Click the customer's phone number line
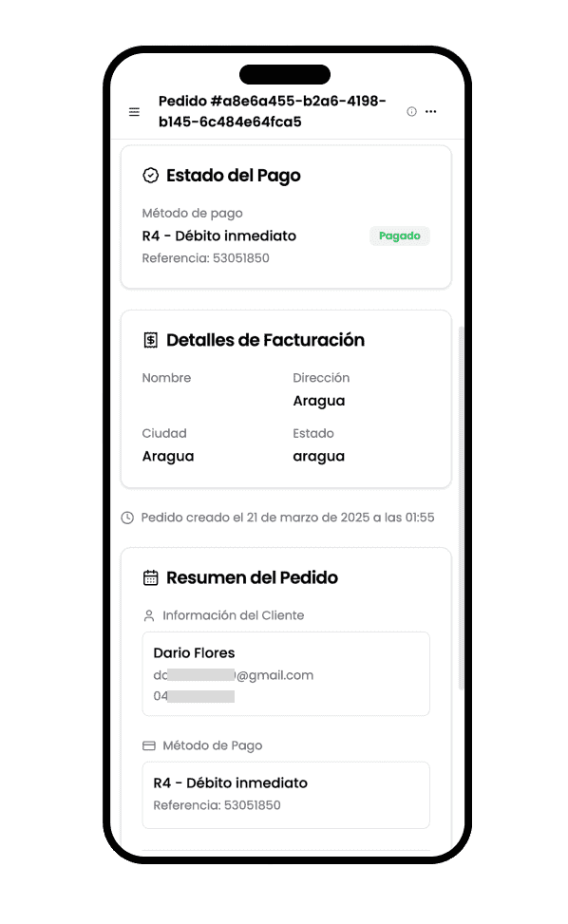568x924 pixels. point(194,696)
